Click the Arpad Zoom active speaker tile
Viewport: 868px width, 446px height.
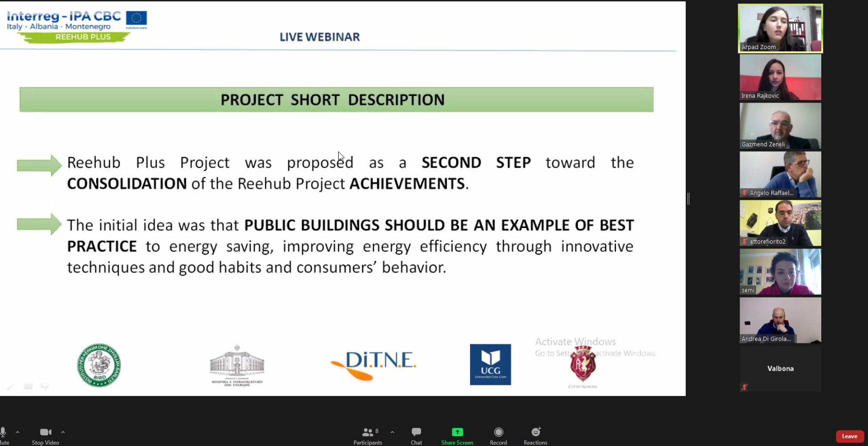780,29
